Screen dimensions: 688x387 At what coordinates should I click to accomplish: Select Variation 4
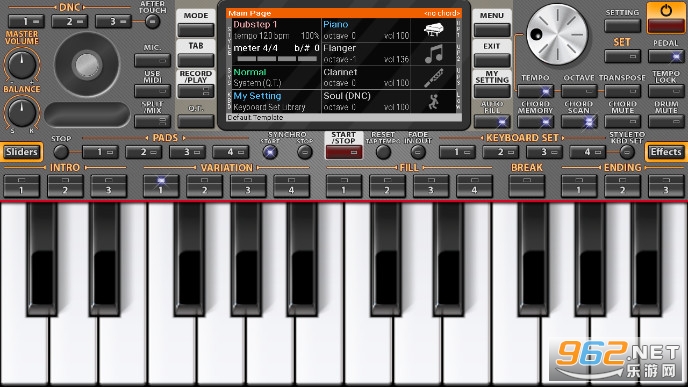pos(291,186)
